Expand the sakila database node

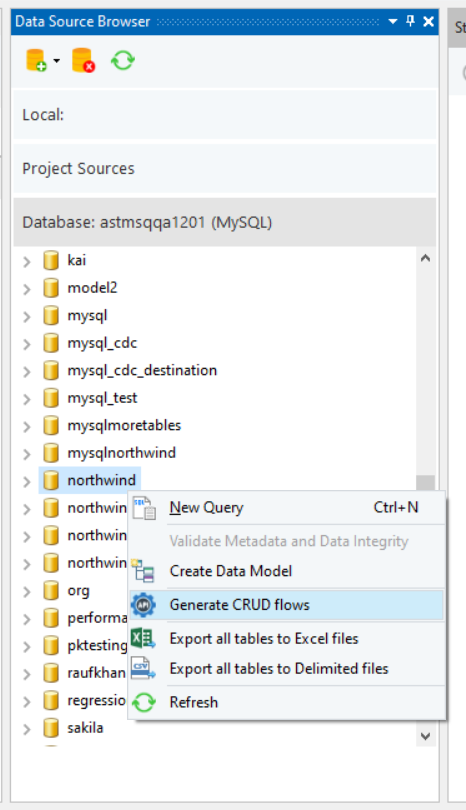click(x=27, y=729)
